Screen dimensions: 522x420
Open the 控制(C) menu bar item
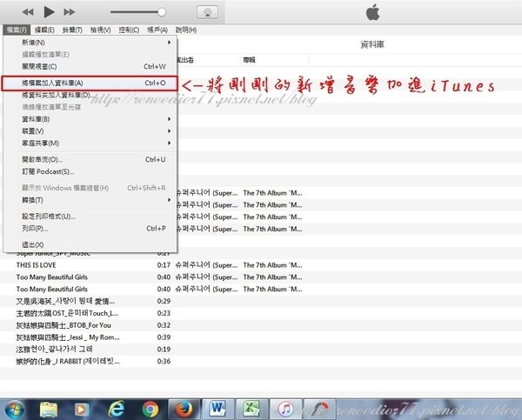[129, 30]
